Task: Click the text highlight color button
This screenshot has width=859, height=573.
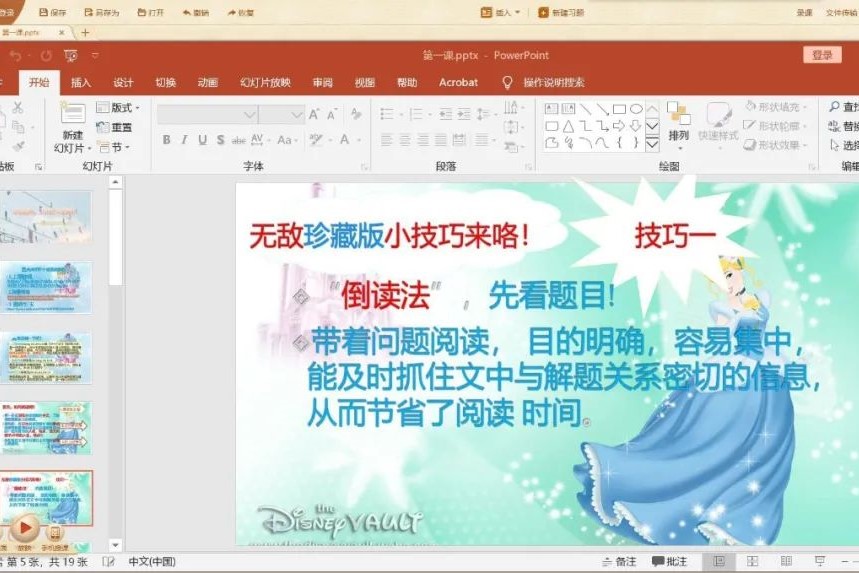Action: coord(316,140)
